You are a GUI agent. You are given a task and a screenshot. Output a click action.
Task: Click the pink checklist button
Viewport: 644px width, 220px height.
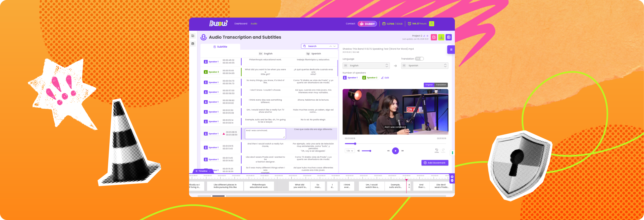click(434, 37)
